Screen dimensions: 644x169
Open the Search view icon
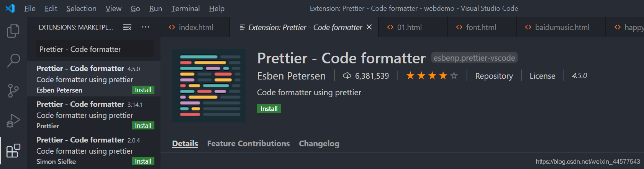13,60
